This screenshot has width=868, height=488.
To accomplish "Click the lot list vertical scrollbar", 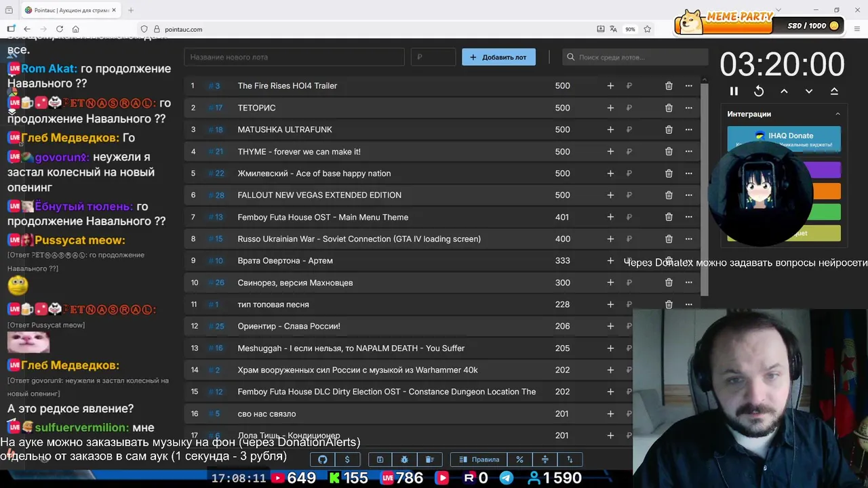I will click(705, 190).
